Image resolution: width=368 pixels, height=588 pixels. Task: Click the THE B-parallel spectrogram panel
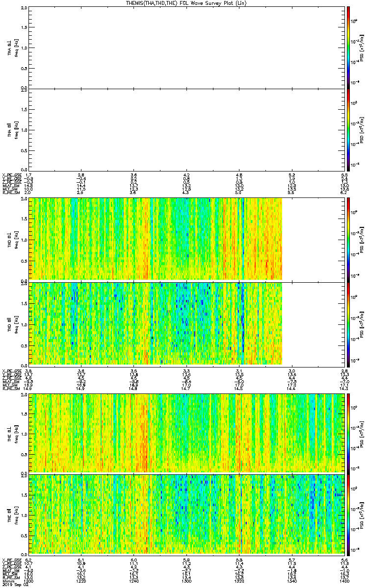[x=186, y=514]
